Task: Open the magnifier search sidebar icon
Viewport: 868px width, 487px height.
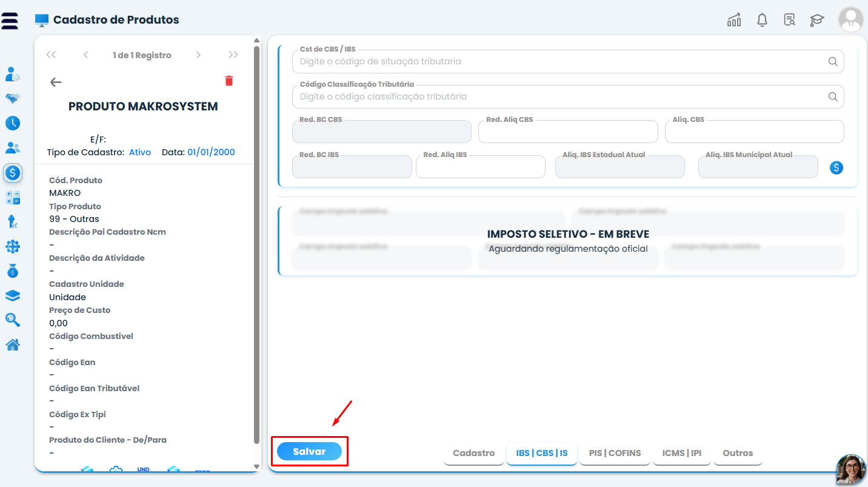Action: coord(13,320)
